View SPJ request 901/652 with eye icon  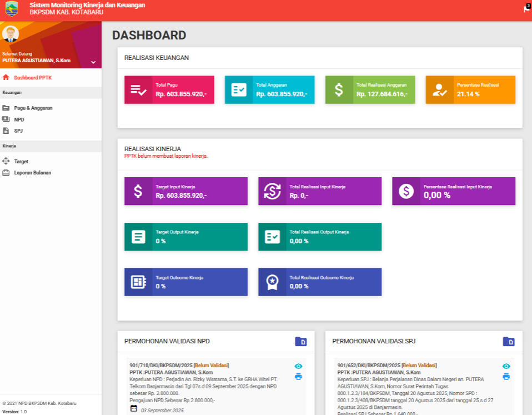click(x=506, y=366)
